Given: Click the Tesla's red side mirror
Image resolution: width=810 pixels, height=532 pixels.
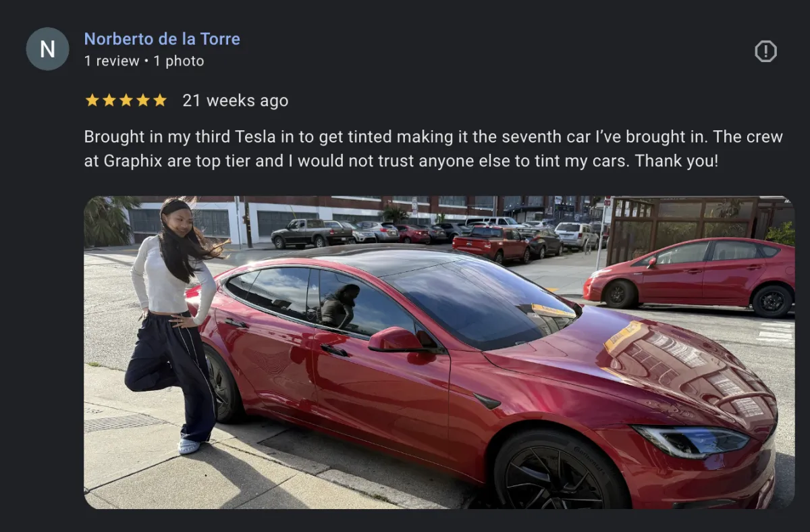Looking at the screenshot, I should tap(396, 340).
